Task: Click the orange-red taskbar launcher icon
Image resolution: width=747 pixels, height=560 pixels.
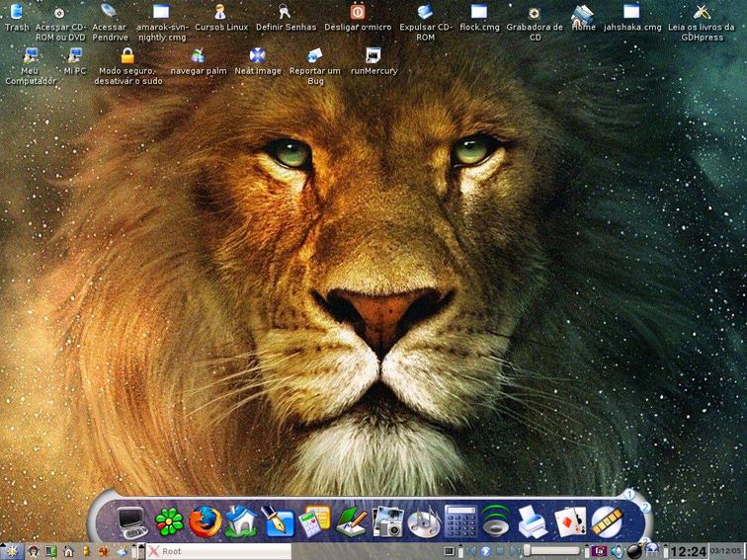Action: click(x=104, y=551)
